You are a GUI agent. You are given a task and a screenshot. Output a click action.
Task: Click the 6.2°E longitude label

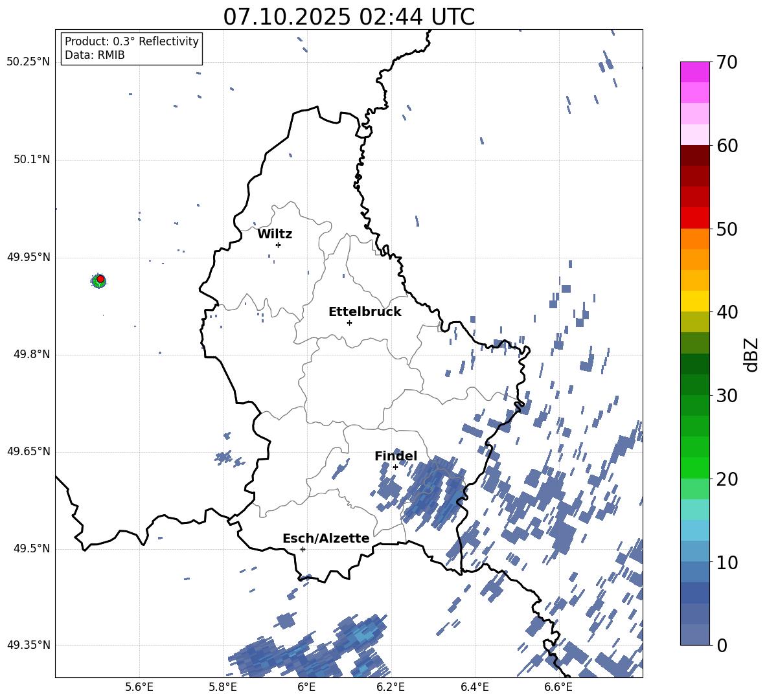[391, 687]
